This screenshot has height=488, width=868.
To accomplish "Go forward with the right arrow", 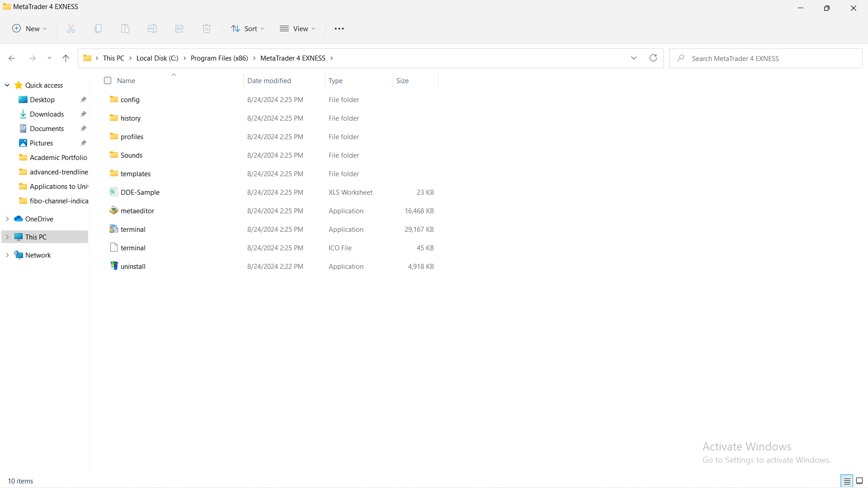I will coord(32,58).
